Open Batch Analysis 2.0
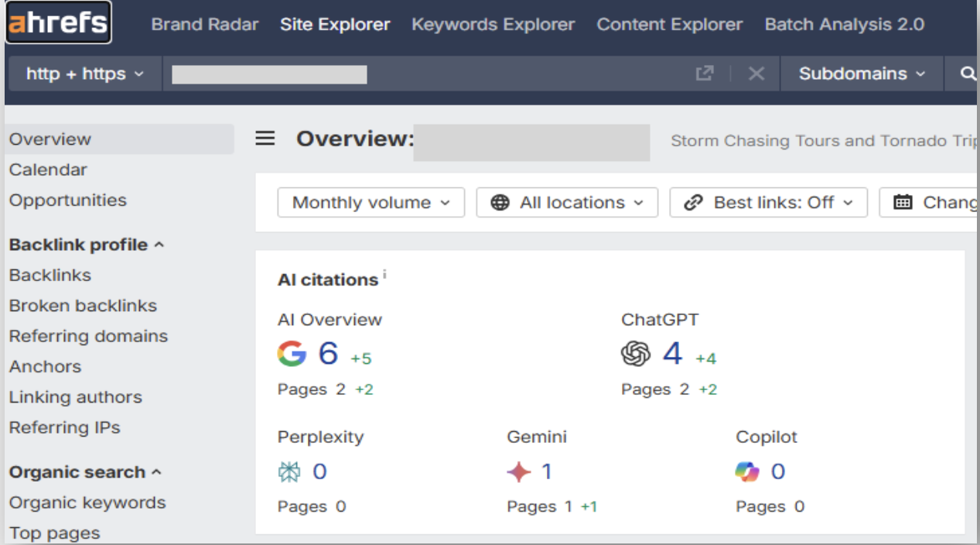This screenshot has width=980, height=545. [x=844, y=24]
